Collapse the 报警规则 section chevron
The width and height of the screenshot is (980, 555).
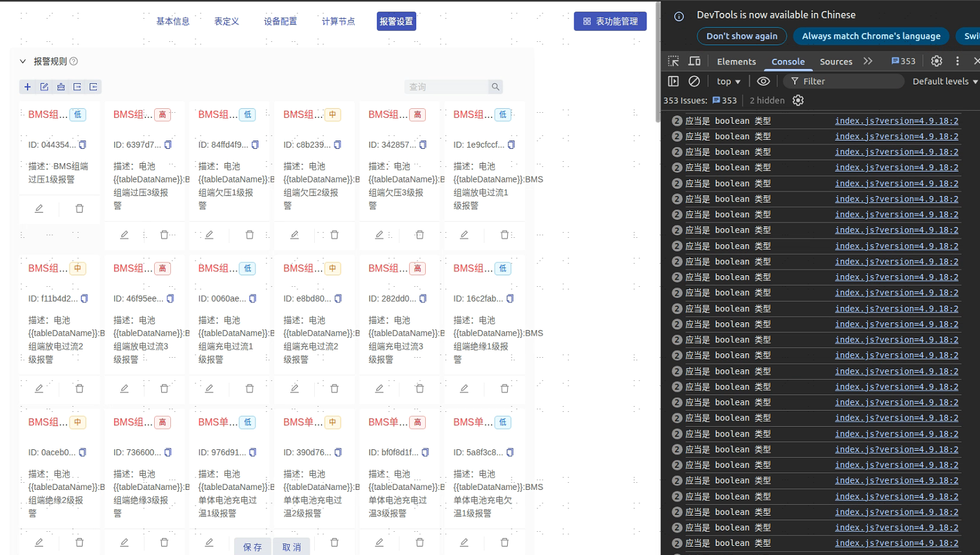click(x=23, y=61)
